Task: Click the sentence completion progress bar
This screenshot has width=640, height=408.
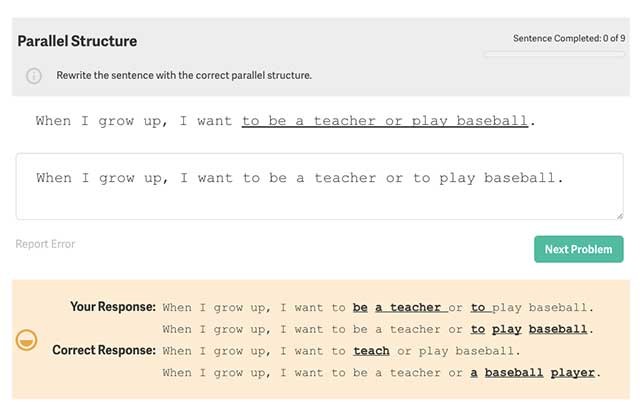Action: tap(554, 54)
